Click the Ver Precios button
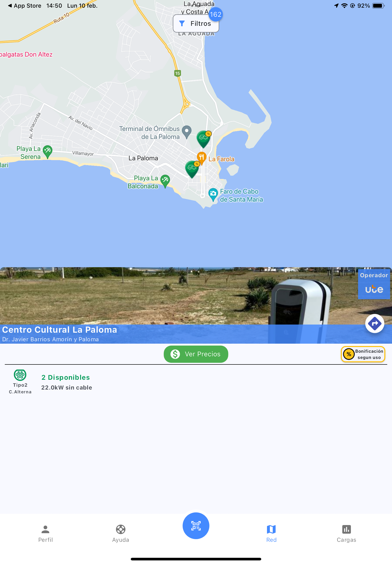The width and height of the screenshot is (392, 564). pyautogui.click(x=196, y=354)
